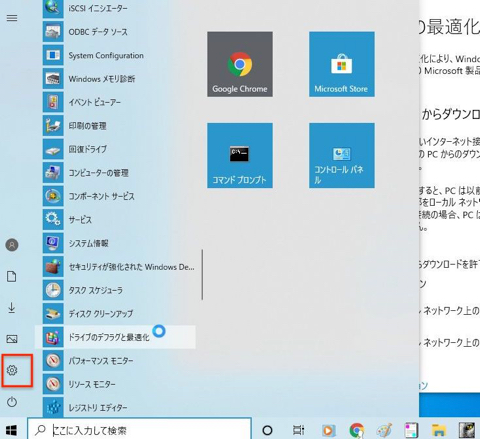Image resolution: width=480 pixels, height=439 pixels.
Task: Open Pictures from the Start sidebar
Action: (x=12, y=339)
